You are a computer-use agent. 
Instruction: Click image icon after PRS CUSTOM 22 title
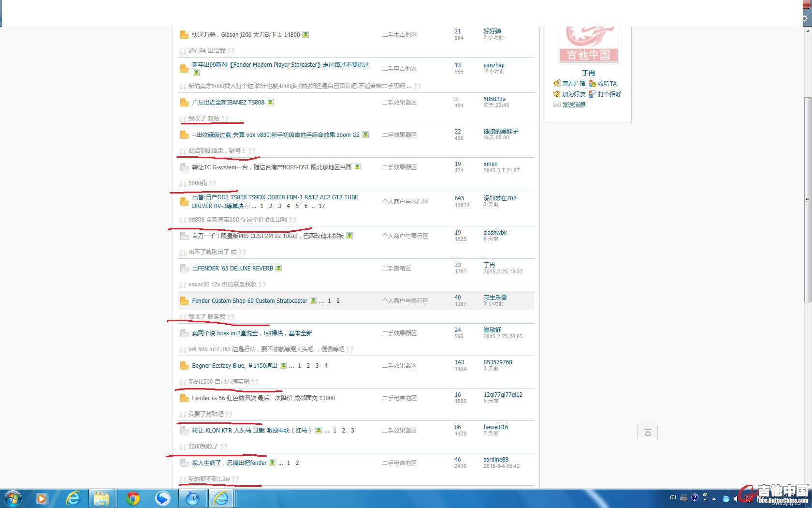[x=349, y=236]
